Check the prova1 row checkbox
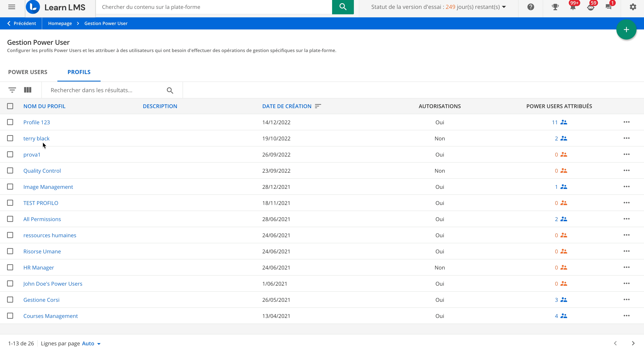This screenshot has width=644, height=351. coord(10,155)
